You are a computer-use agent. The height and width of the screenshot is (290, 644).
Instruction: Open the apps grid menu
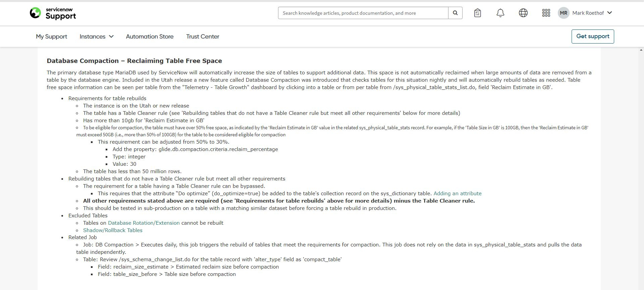(x=546, y=13)
